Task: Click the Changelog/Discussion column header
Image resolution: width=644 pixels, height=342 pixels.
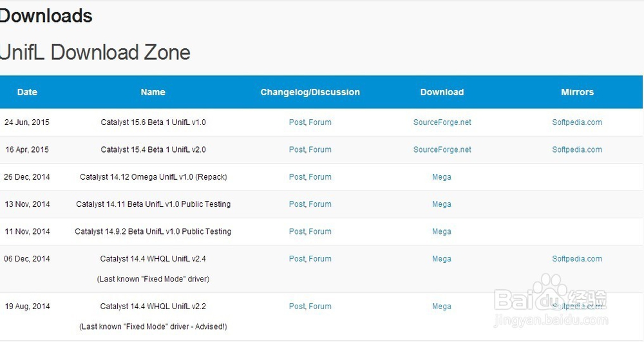Action: (310, 92)
